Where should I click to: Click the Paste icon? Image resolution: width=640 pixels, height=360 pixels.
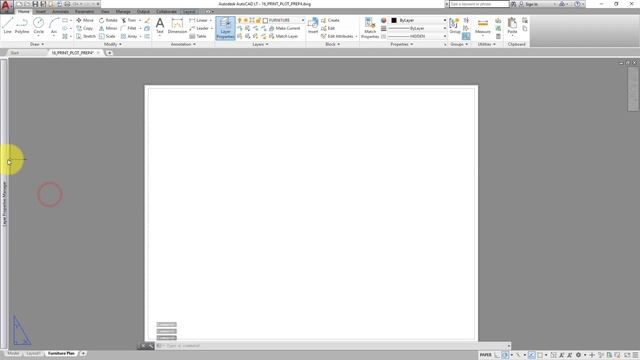tap(512, 26)
